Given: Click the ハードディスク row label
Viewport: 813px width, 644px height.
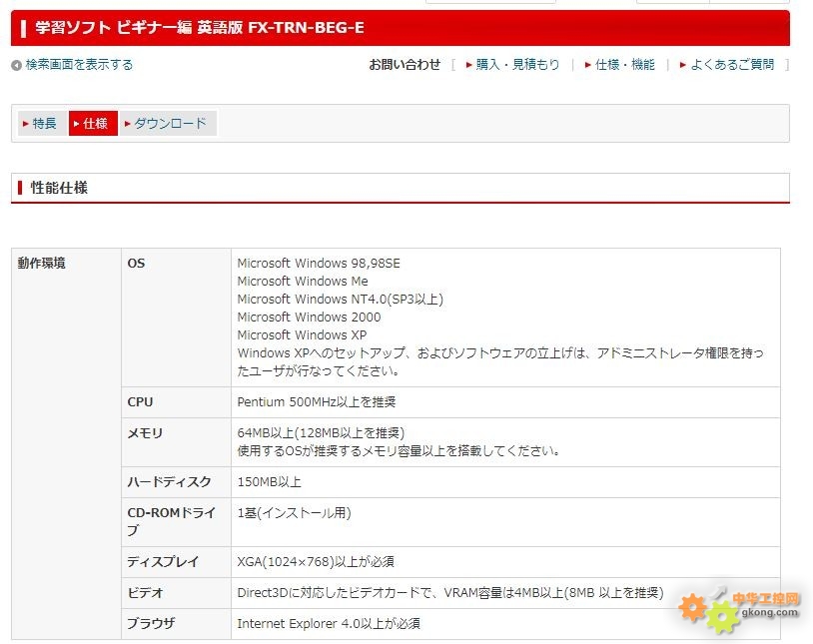Looking at the screenshot, I should coord(169,481).
